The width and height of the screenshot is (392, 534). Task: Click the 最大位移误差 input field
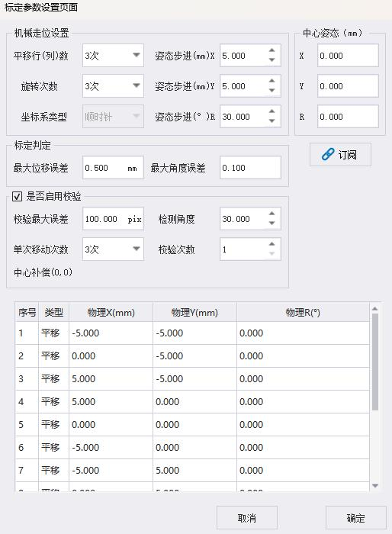pos(113,168)
